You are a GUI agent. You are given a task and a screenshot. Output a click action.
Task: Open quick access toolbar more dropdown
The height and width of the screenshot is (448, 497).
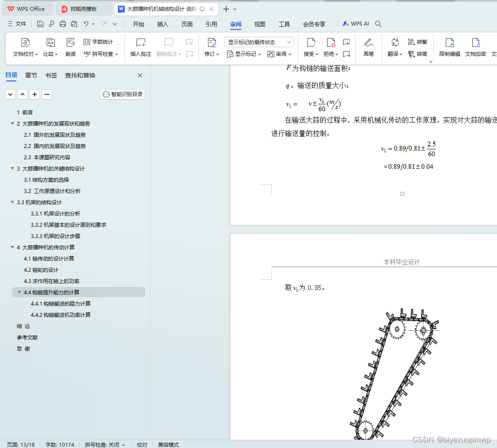tap(115, 24)
